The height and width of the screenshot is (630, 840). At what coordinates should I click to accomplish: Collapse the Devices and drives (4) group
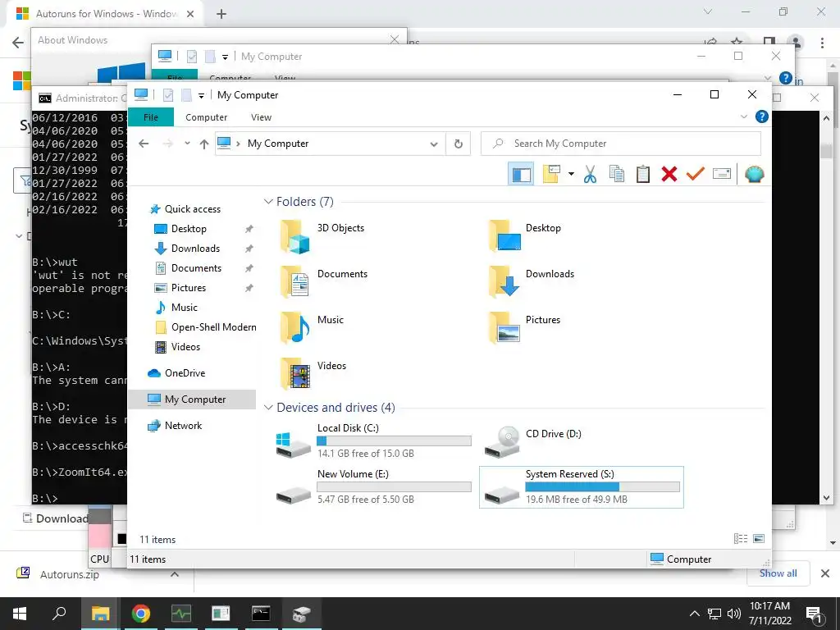click(268, 408)
